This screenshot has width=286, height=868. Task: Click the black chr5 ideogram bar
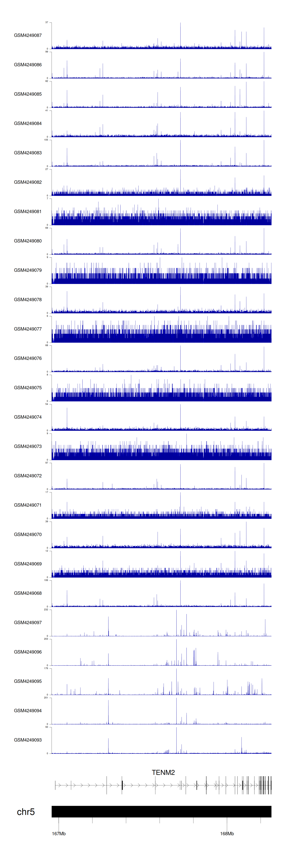coord(161,811)
